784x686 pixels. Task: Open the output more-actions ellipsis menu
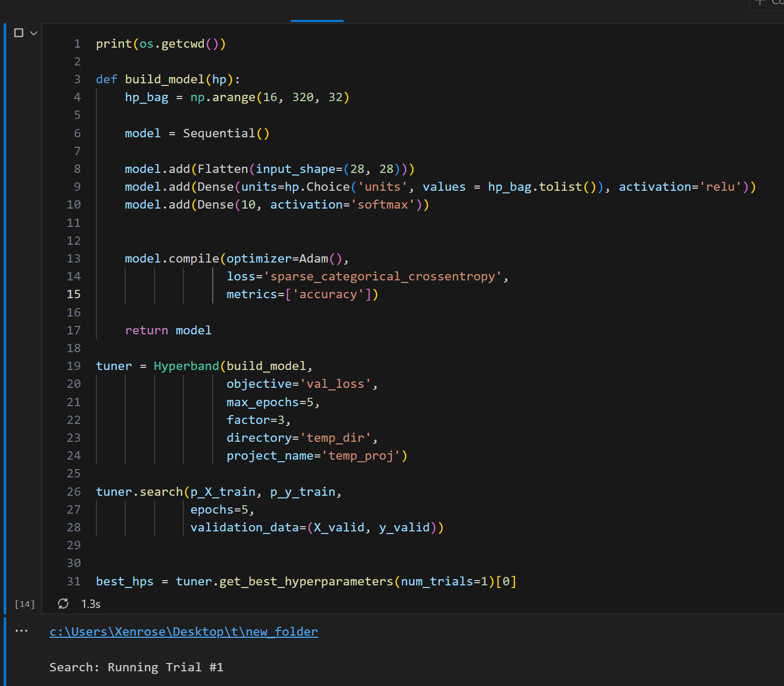(21, 630)
